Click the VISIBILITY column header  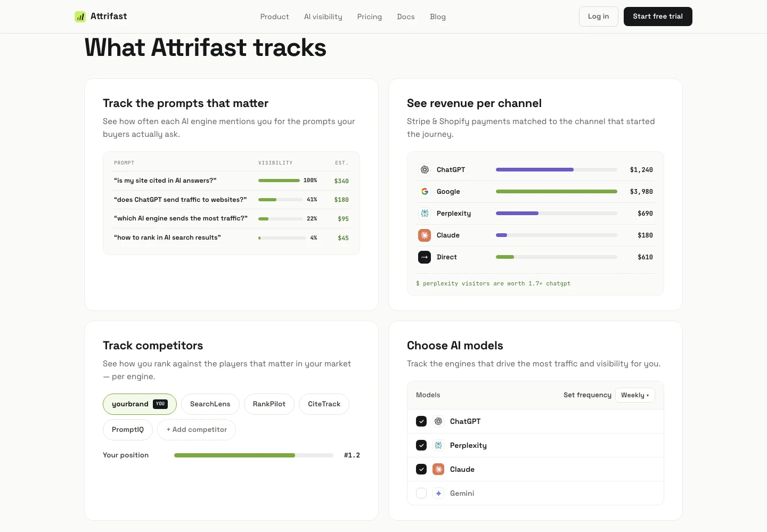point(275,163)
